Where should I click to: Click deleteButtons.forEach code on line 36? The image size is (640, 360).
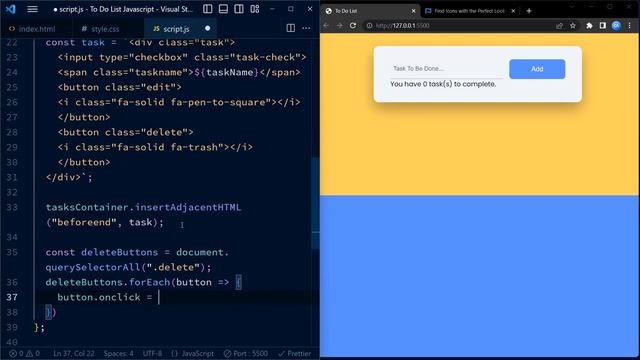coord(107,282)
